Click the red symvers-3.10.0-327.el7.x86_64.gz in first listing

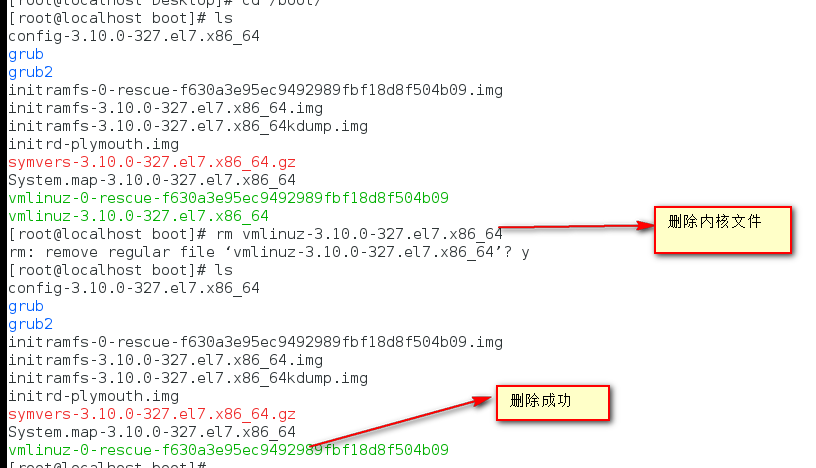(x=152, y=162)
